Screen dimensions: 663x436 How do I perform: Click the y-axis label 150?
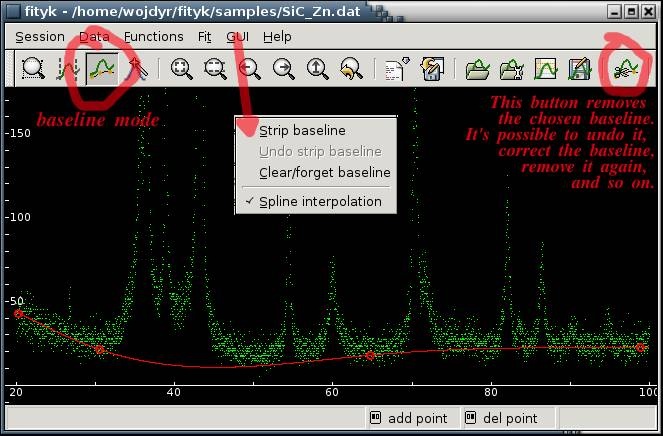[x=18, y=133]
